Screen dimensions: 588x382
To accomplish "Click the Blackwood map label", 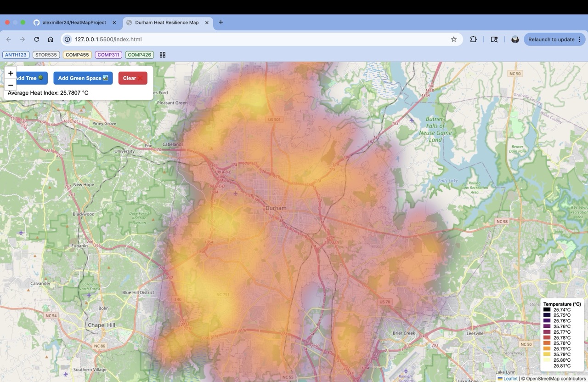I will 83,214.
